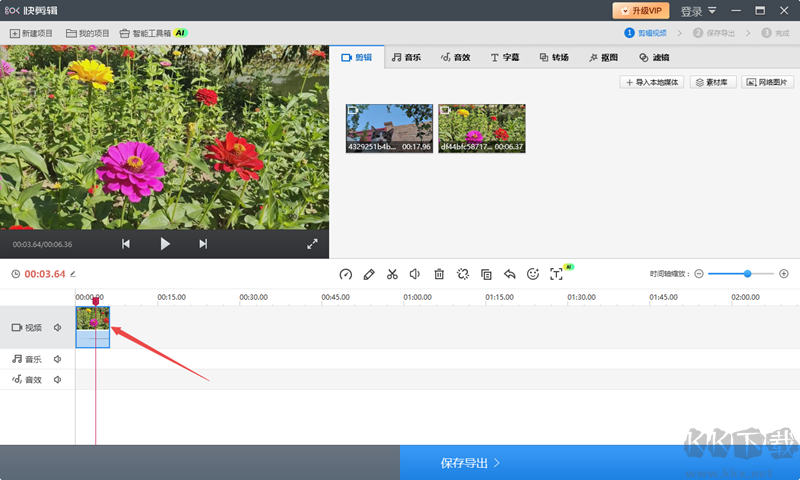The image size is (800, 480).
Task: Open the dropdown menu next to 登录
Action: click(x=712, y=11)
